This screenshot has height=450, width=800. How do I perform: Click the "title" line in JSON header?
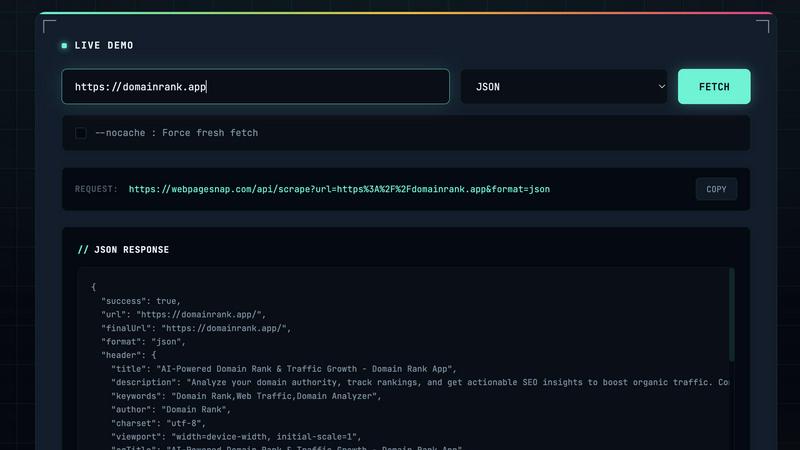pos(284,369)
